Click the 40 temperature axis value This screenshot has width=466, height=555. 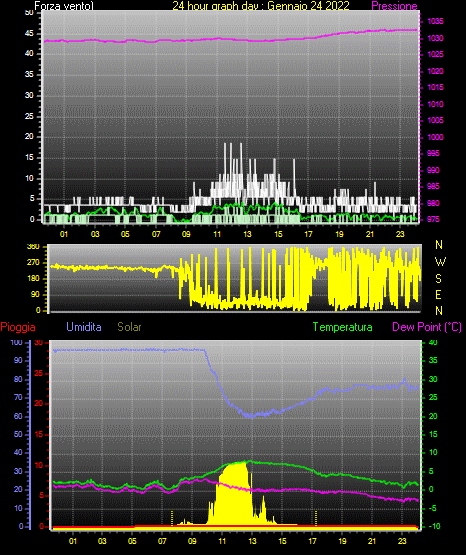tap(433, 343)
